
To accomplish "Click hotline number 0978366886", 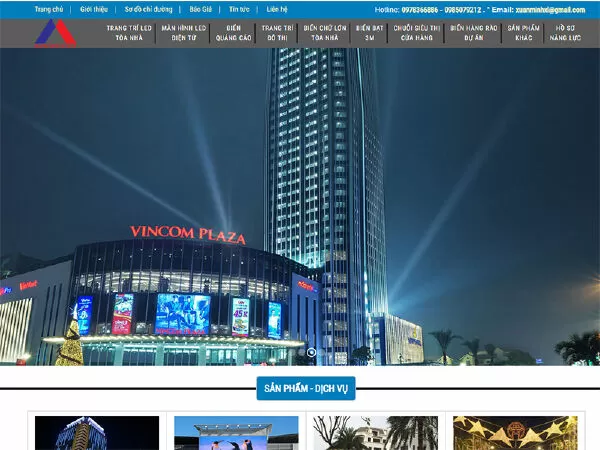I will 420,10.
